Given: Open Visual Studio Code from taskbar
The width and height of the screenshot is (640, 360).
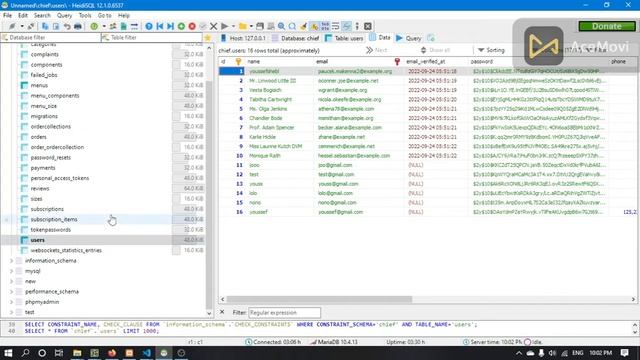Looking at the screenshot, I should tap(147, 353).
